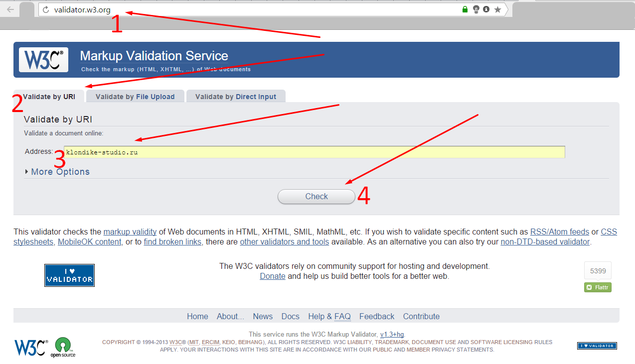This screenshot has width=635, height=364.
Task: Open the About... footer menu item
Action: point(230,316)
